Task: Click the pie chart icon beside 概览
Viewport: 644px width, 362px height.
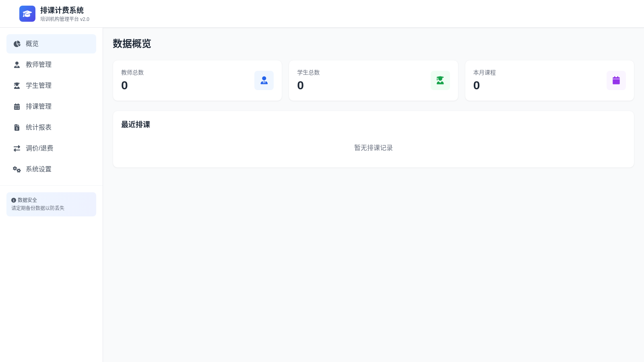Action: (17, 44)
